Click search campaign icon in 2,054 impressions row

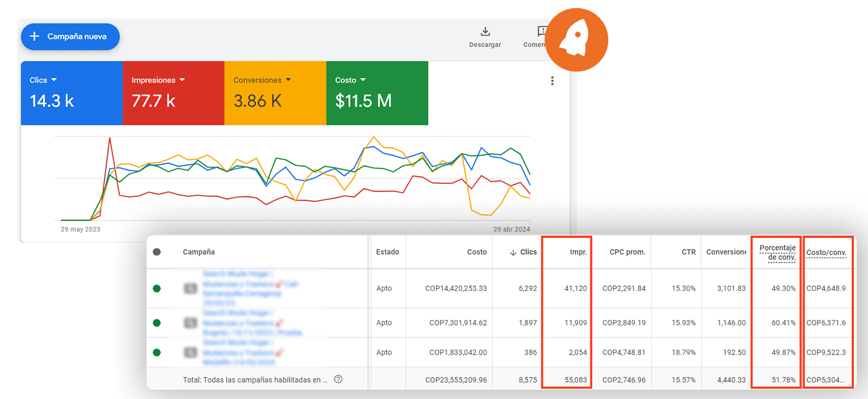[x=191, y=352]
